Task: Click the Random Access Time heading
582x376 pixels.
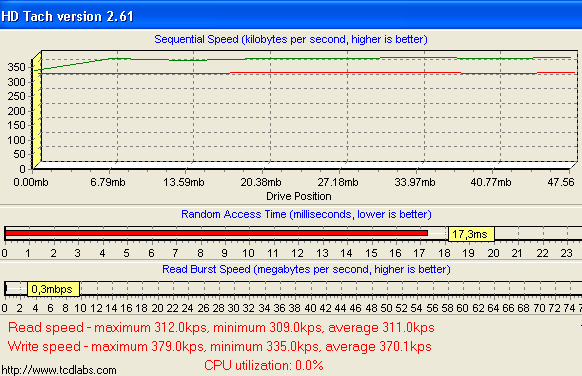Action: tap(306, 215)
